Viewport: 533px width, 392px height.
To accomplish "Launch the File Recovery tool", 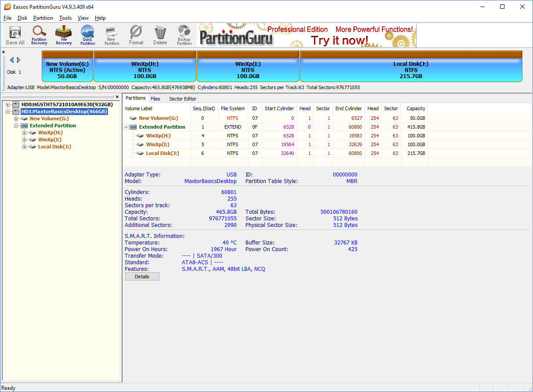I will 64,36.
